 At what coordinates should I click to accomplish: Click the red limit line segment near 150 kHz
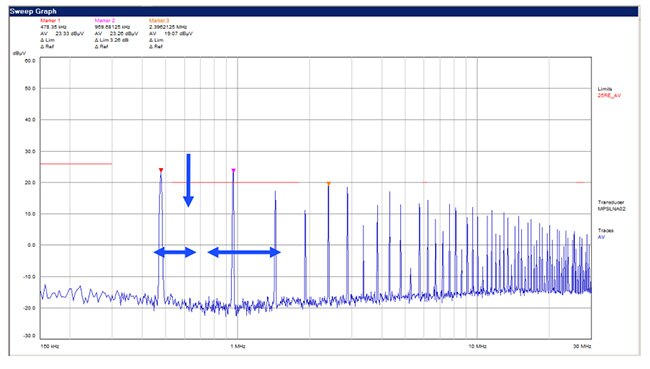(76, 164)
